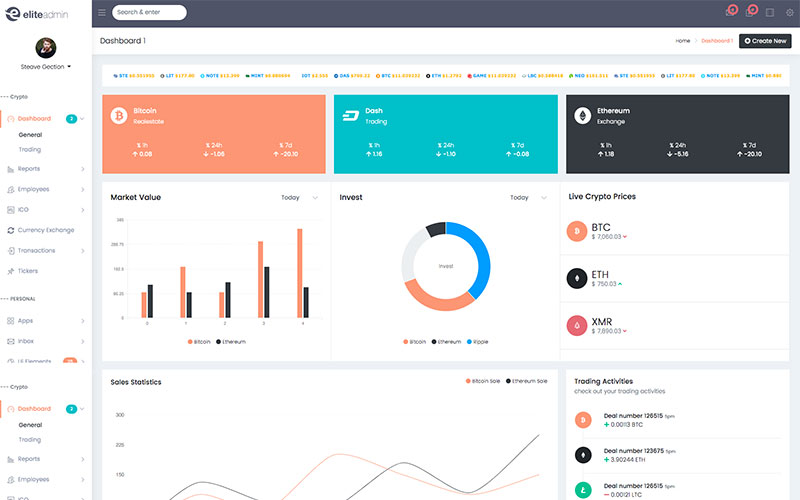Click the Currency Exchange refresh-arrows icon
Image resolution: width=800 pixels, height=500 pixels.
11,230
